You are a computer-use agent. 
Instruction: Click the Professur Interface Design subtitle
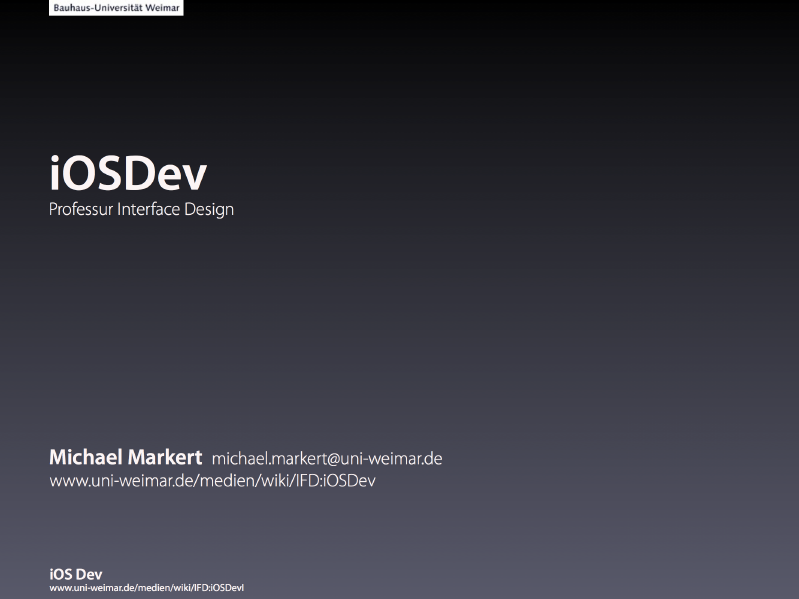(141, 209)
